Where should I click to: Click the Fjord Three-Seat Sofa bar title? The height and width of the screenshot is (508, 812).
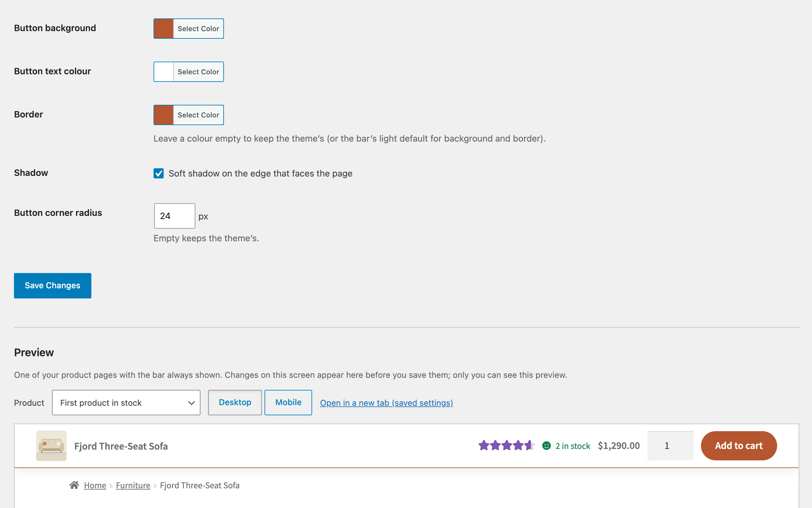(x=121, y=446)
